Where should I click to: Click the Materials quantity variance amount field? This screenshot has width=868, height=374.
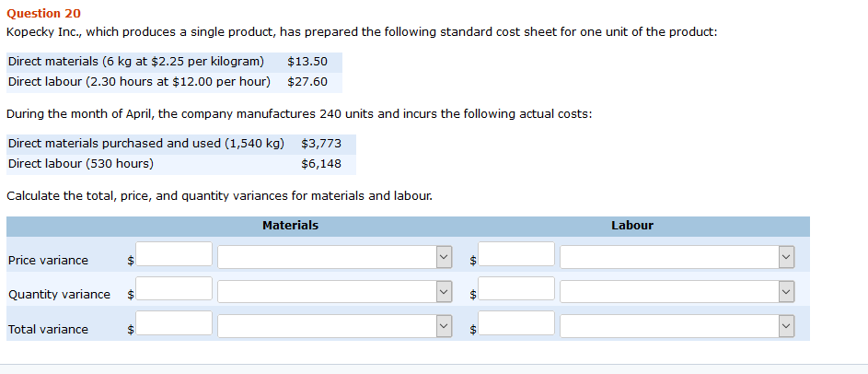click(174, 288)
